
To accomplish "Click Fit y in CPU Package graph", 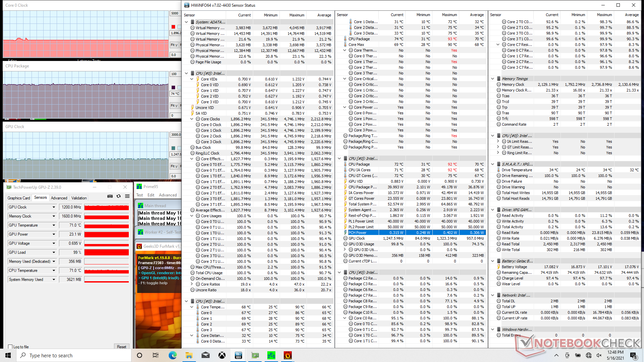I will point(174,106).
